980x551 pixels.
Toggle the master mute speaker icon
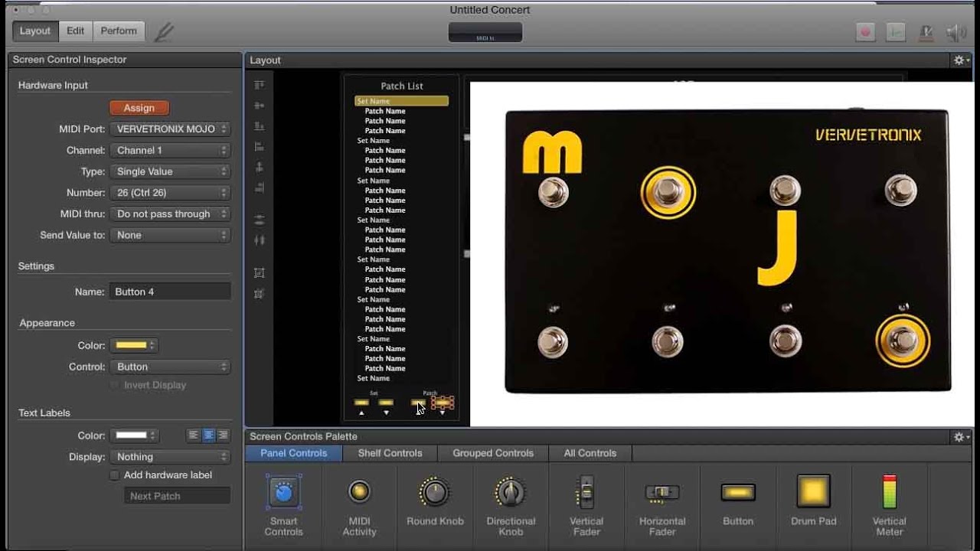(955, 32)
